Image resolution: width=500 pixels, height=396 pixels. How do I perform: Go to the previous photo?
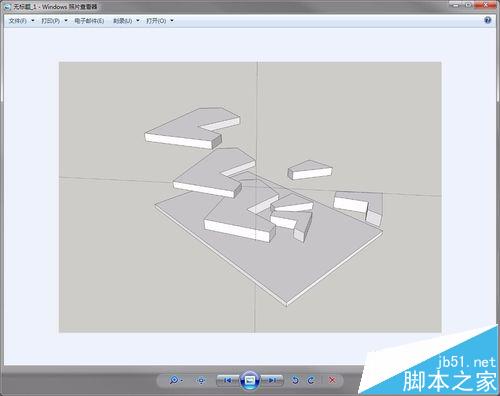pos(228,380)
